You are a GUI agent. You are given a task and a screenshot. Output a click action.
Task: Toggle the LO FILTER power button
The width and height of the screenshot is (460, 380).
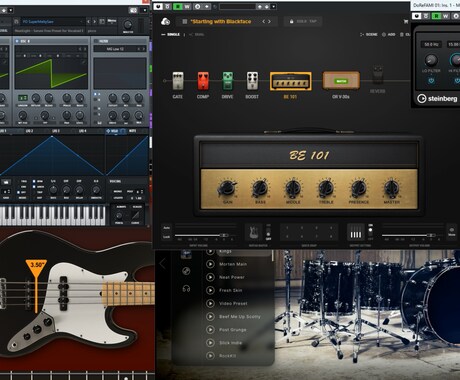pos(431,81)
